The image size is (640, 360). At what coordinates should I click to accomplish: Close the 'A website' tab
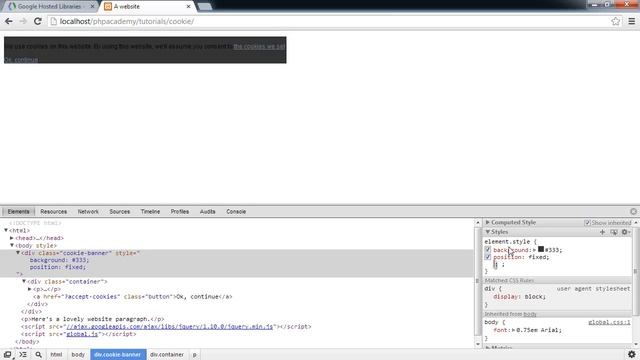[189, 7]
